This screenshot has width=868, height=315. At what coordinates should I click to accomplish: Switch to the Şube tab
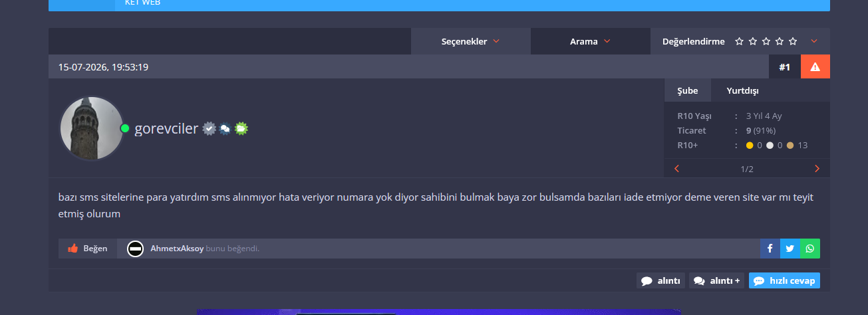pos(688,90)
